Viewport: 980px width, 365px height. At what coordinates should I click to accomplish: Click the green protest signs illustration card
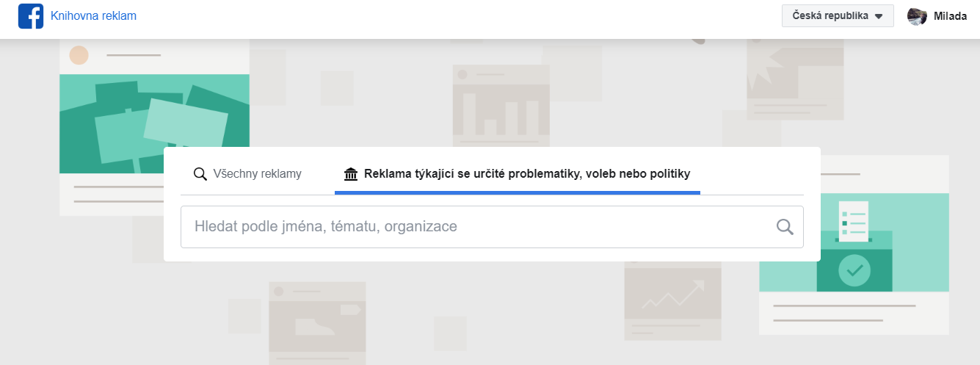point(154,123)
